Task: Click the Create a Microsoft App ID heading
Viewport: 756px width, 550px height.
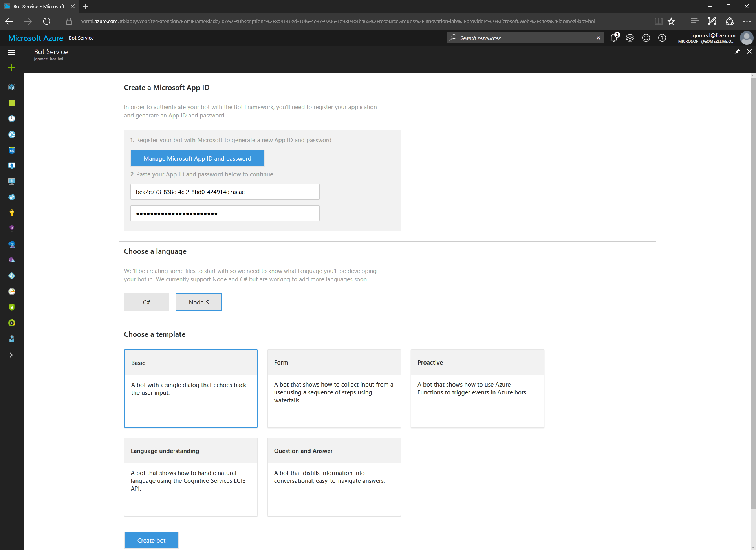Action: coord(167,88)
